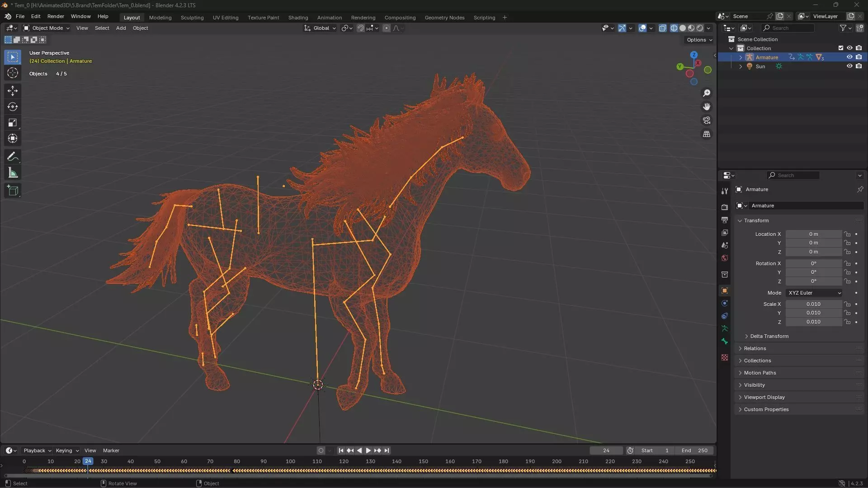The height and width of the screenshot is (488, 868).
Task: Select the Add Cube tool
Action: pos(13,191)
